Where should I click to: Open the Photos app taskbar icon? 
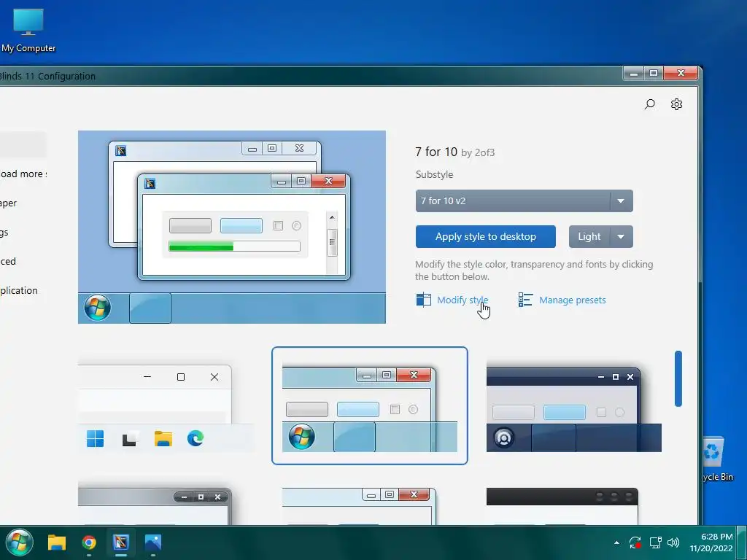pos(153,542)
